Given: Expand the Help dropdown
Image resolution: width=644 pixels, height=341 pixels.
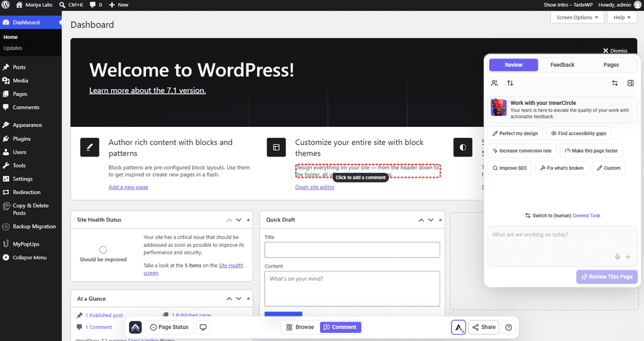Looking at the screenshot, I should [x=622, y=17].
